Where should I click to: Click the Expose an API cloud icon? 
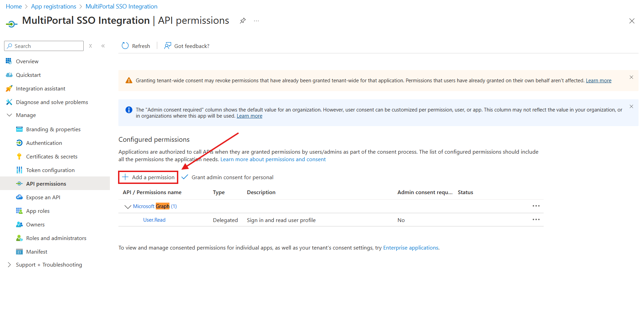[19, 197]
